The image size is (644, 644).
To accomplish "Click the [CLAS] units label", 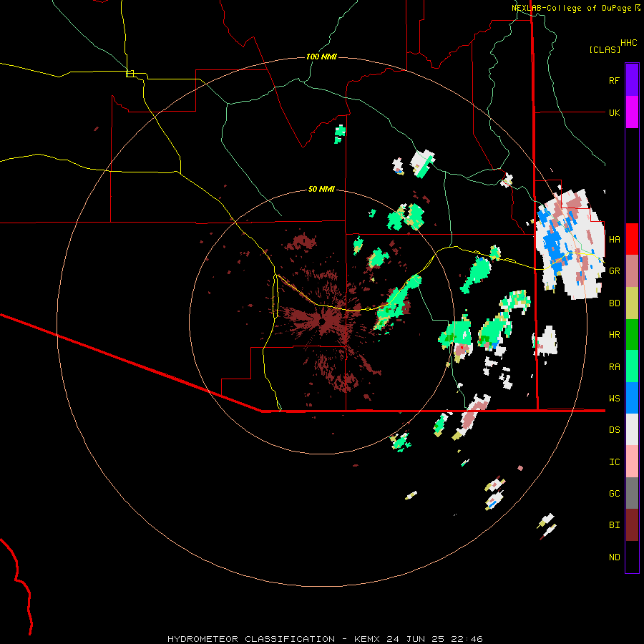I will tap(605, 49).
